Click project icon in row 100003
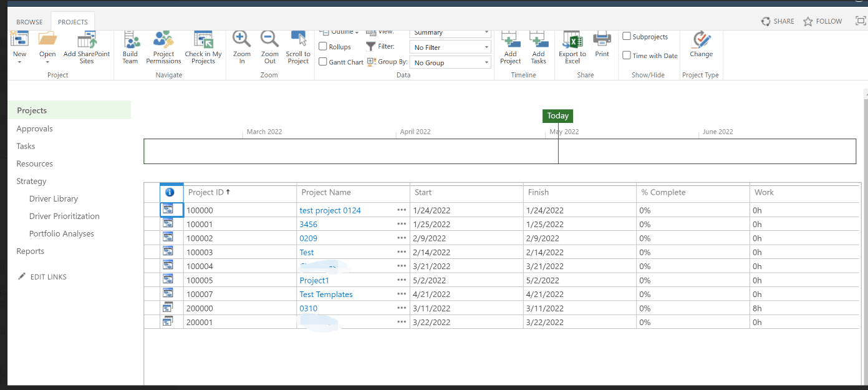This screenshot has width=868, height=390. 168,251
